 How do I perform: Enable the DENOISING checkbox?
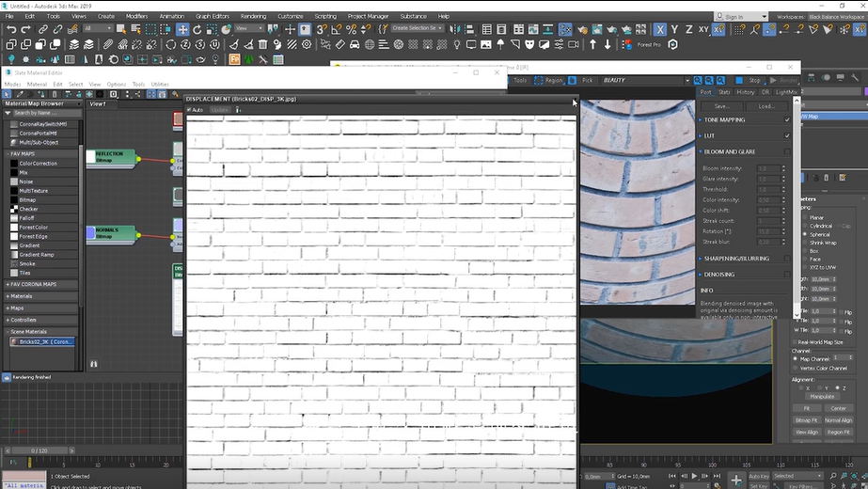click(x=786, y=275)
